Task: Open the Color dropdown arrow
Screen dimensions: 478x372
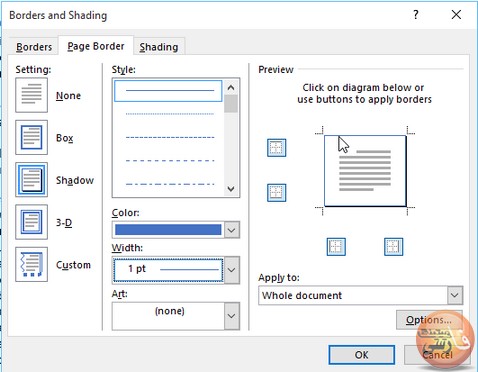Action: [x=232, y=230]
